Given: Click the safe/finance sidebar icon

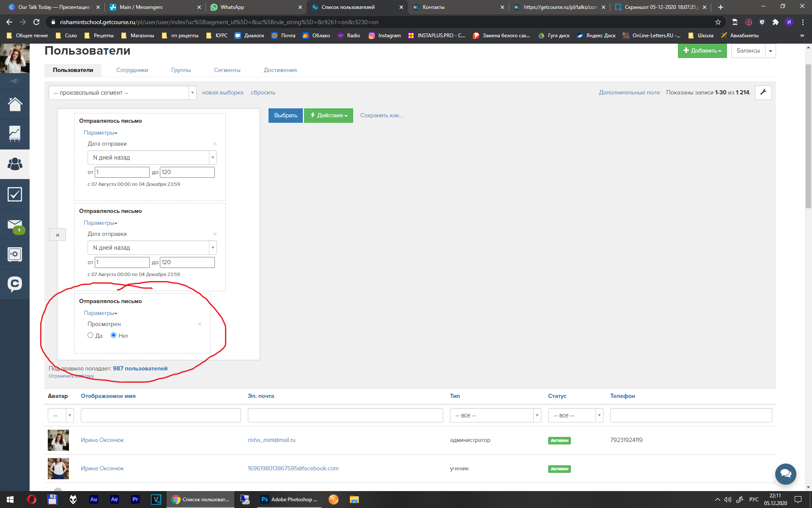Looking at the screenshot, I should (15, 254).
